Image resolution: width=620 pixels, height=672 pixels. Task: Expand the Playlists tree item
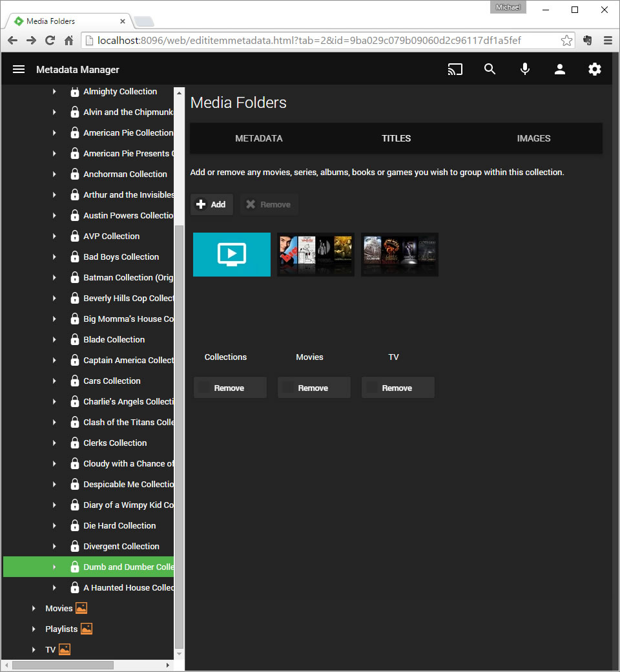34,629
